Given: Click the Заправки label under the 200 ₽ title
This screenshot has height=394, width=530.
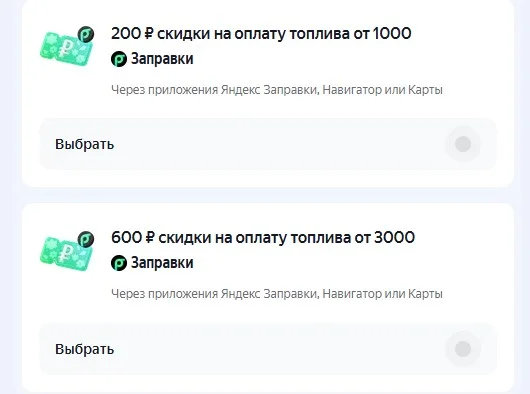Looking at the screenshot, I should [x=162, y=59].
